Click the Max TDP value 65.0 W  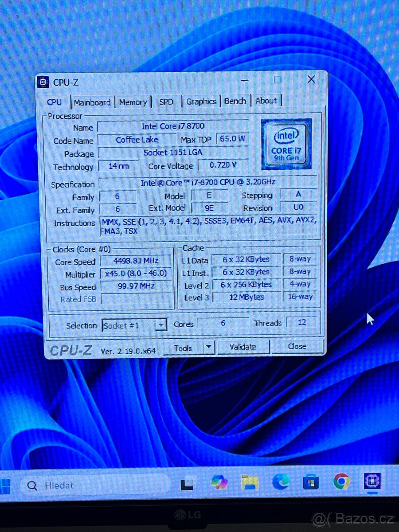coord(233,139)
